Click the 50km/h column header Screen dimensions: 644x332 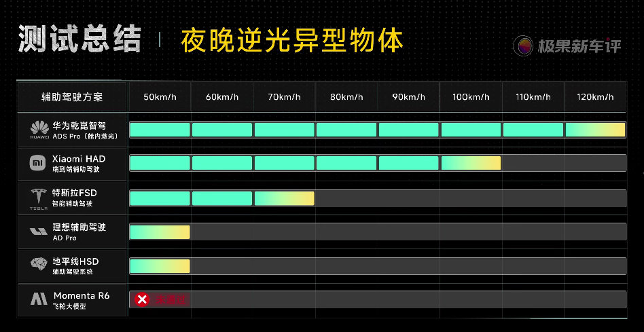(x=160, y=97)
